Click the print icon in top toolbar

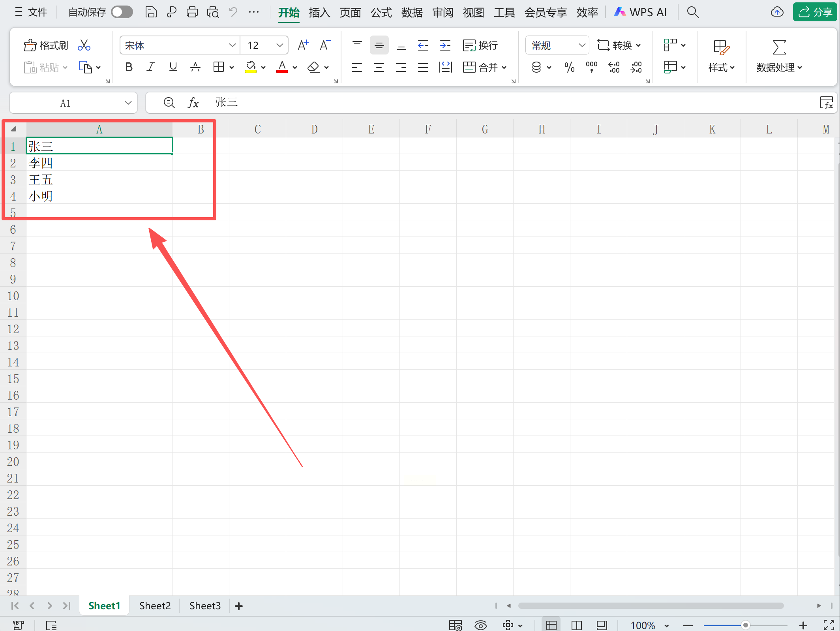point(192,12)
